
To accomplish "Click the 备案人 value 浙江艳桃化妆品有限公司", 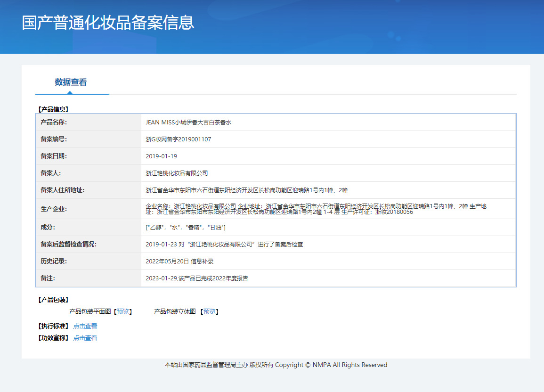I will click(177, 173).
